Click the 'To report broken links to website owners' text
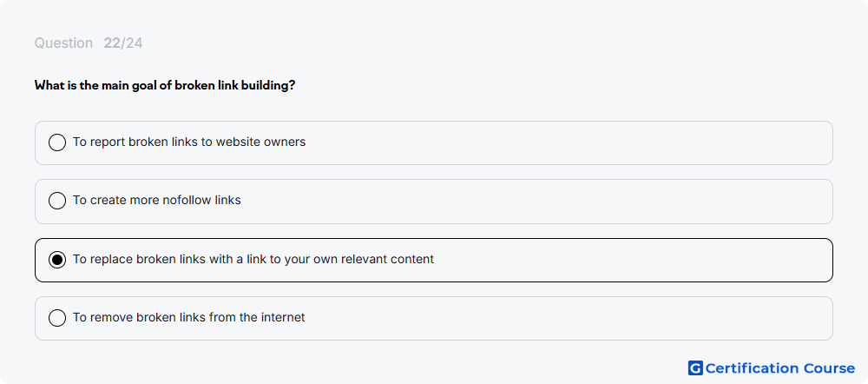Screen dimensions: 868x384 189,142
